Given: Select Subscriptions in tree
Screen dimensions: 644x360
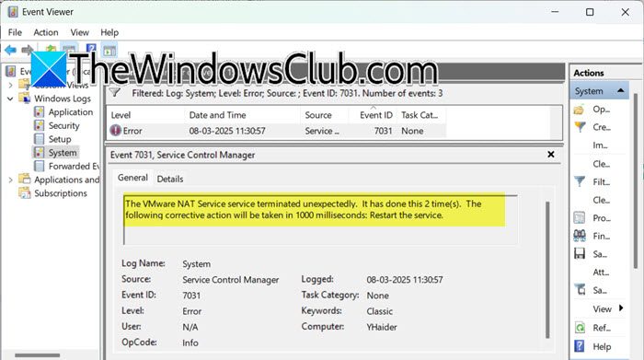Looking at the screenshot, I should coord(61,192).
